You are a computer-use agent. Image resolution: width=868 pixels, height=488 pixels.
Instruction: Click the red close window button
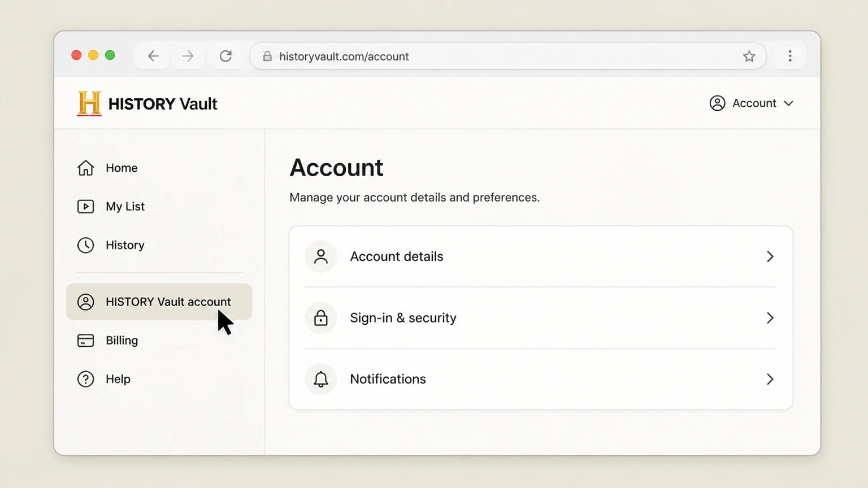pyautogui.click(x=76, y=55)
